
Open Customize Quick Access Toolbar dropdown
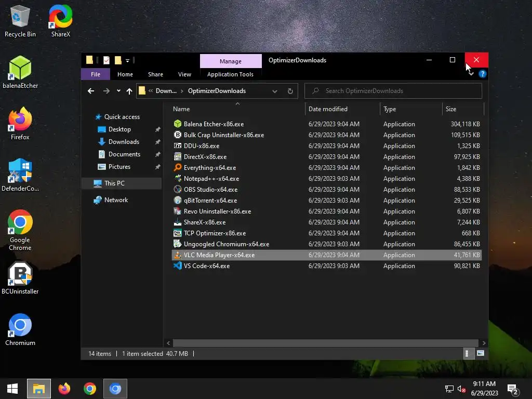pyautogui.click(x=128, y=61)
